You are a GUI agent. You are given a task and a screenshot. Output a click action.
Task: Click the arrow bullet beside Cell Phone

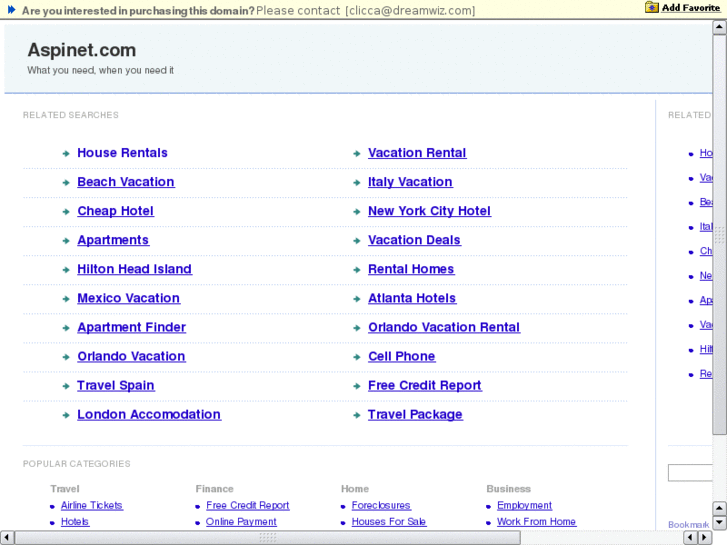coord(357,357)
